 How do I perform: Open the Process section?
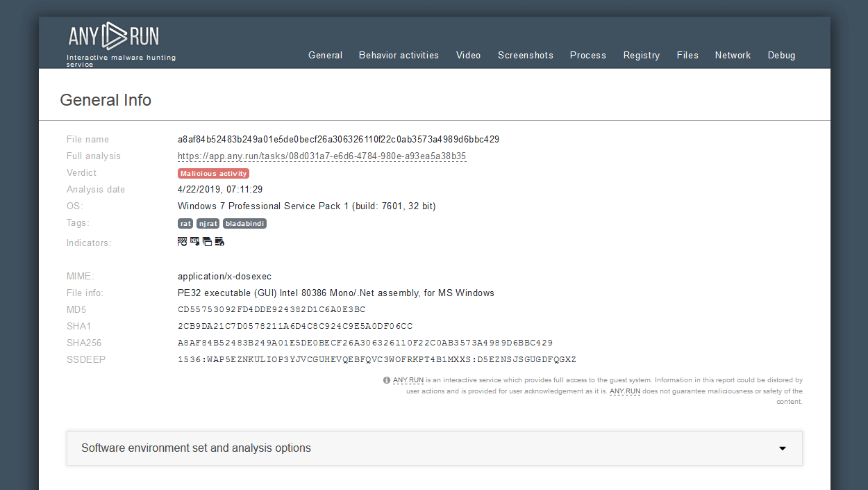588,55
